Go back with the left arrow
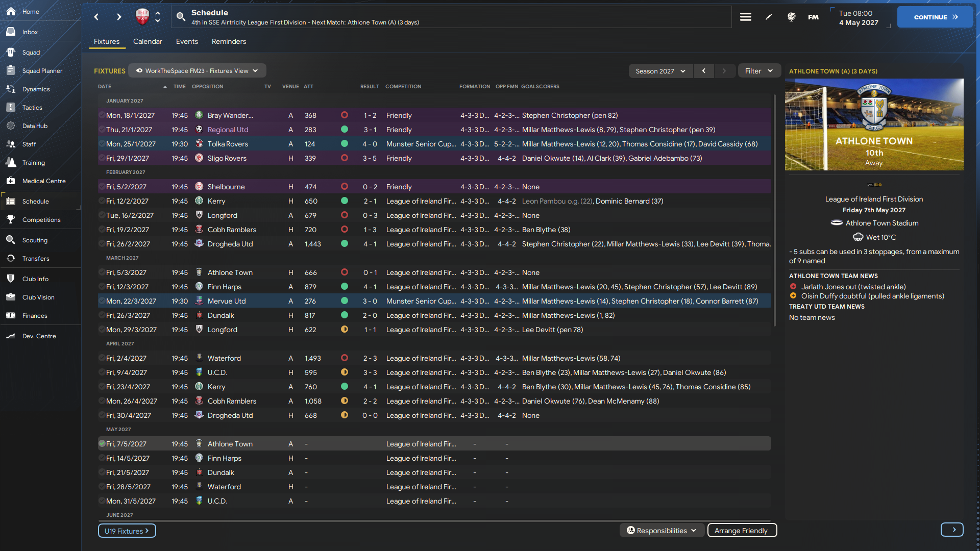Viewport: 980px width, 551px height. (x=96, y=17)
